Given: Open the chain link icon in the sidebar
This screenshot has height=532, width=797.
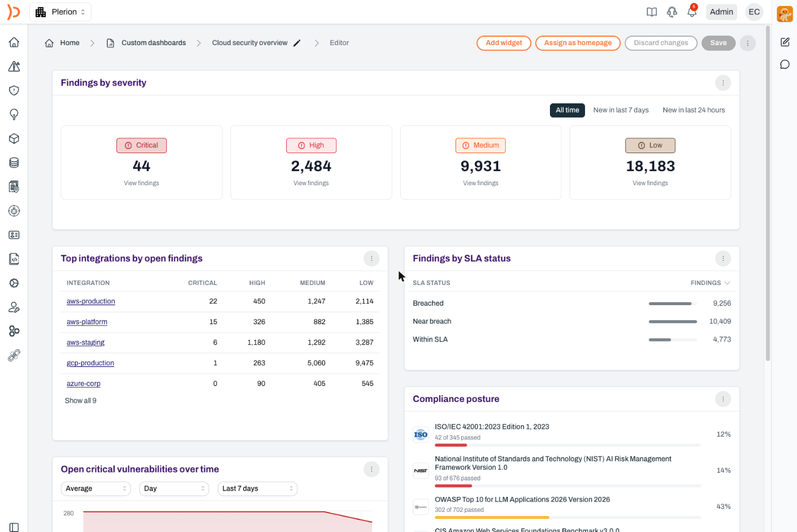Looking at the screenshot, I should tap(14, 355).
